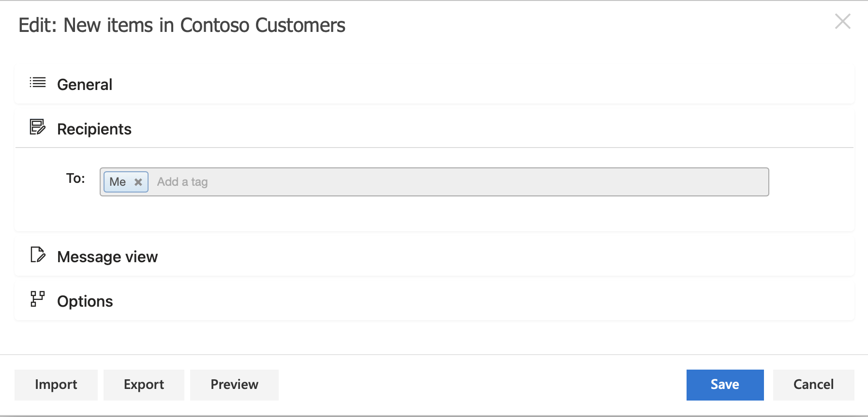
Task: Click the Import button
Action: [x=56, y=385]
